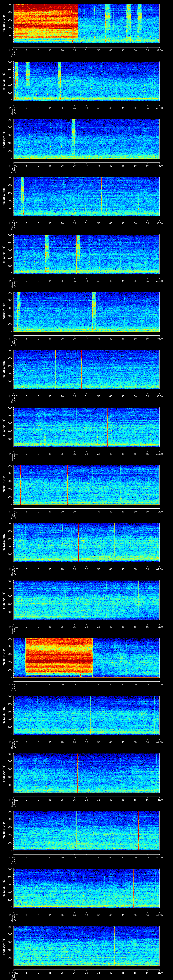Click the 11:41:00 start time label
Image resolution: width=173 pixels, height=980 pixels.
[13, 627]
